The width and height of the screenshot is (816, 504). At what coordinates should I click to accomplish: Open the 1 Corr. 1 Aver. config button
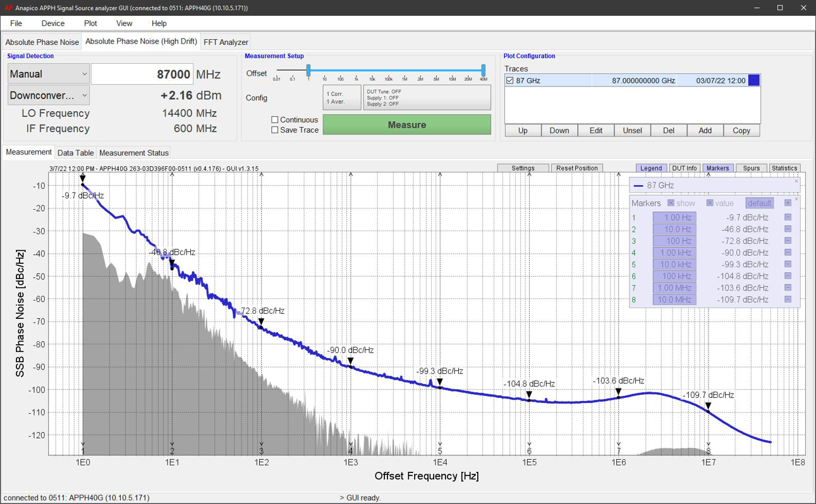pos(342,98)
